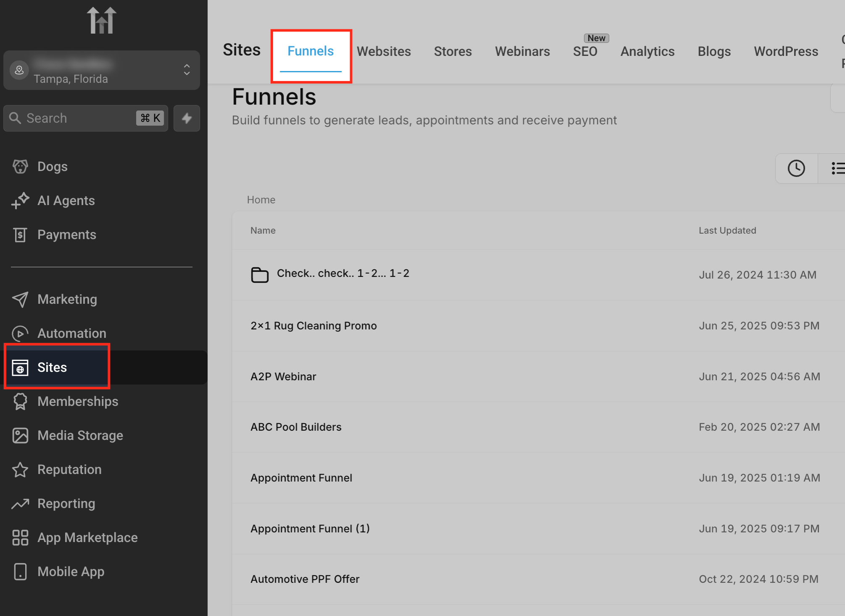Switch to the SEO tab
Viewport: 845px width, 616px height.
(584, 52)
